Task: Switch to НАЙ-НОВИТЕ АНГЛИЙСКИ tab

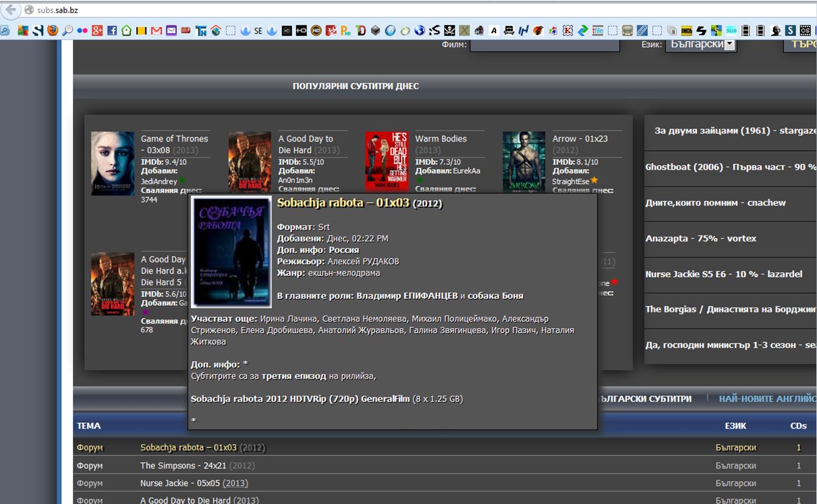Action: click(768, 398)
